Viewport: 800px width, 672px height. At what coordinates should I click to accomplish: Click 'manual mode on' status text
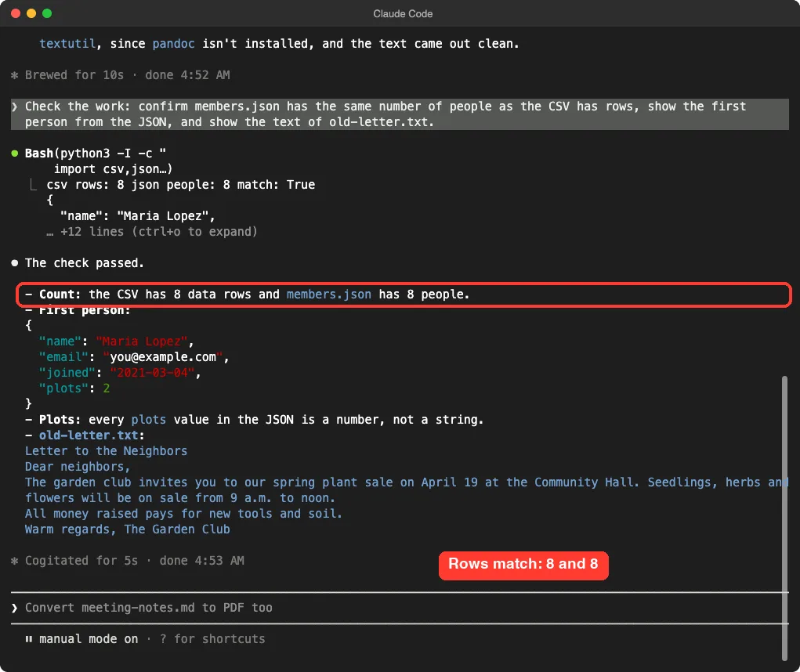(89, 639)
